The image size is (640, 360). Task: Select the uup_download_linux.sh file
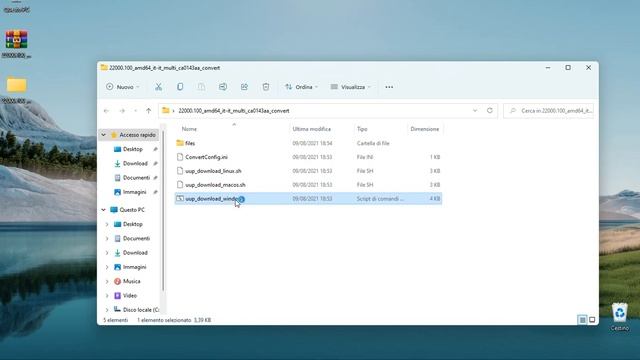click(308, 171)
